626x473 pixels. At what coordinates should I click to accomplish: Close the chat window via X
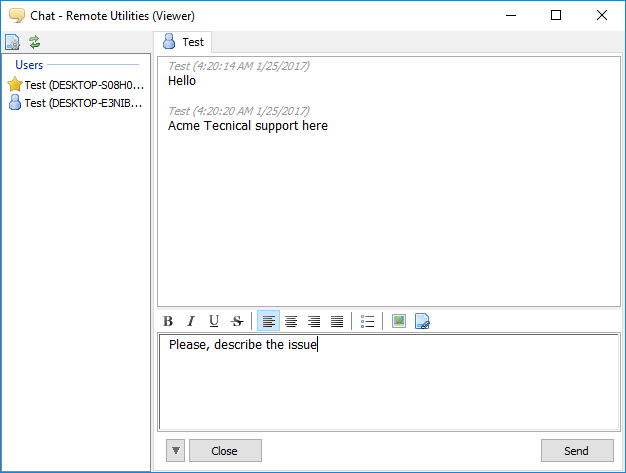(602, 16)
